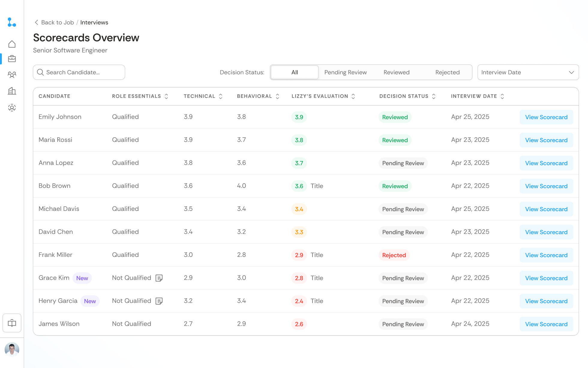
Task: Open the user account icon below the building icon
Action: tap(12, 108)
